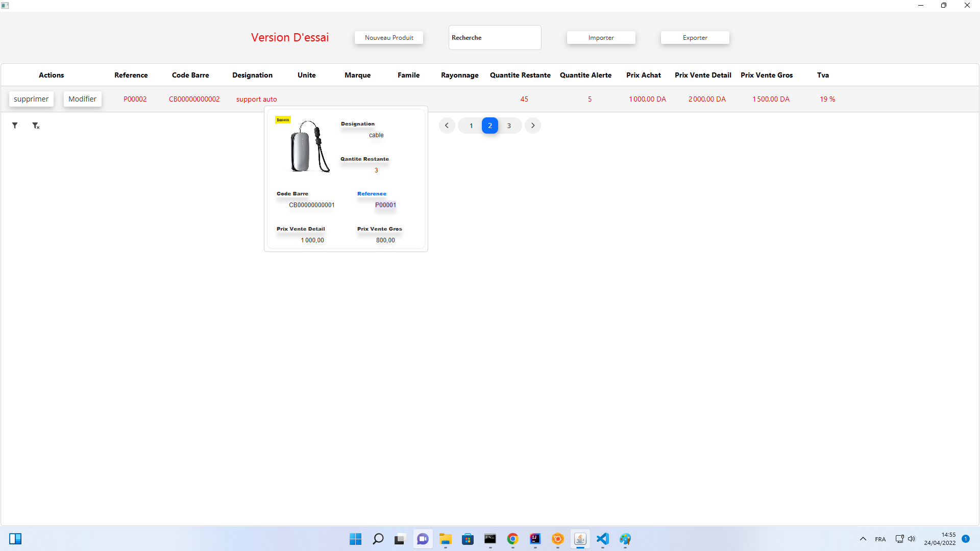Image resolution: width=980 pixels, height=551 pixels.
Task: Launch the Java application from the taskbar
Action: pyautogui.click(x=580, y=539)
